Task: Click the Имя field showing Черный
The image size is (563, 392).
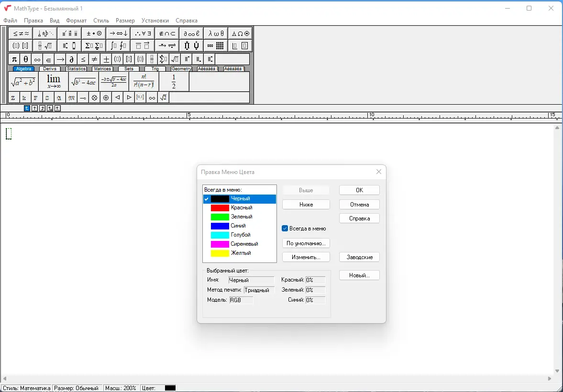Action: [251, 280]
